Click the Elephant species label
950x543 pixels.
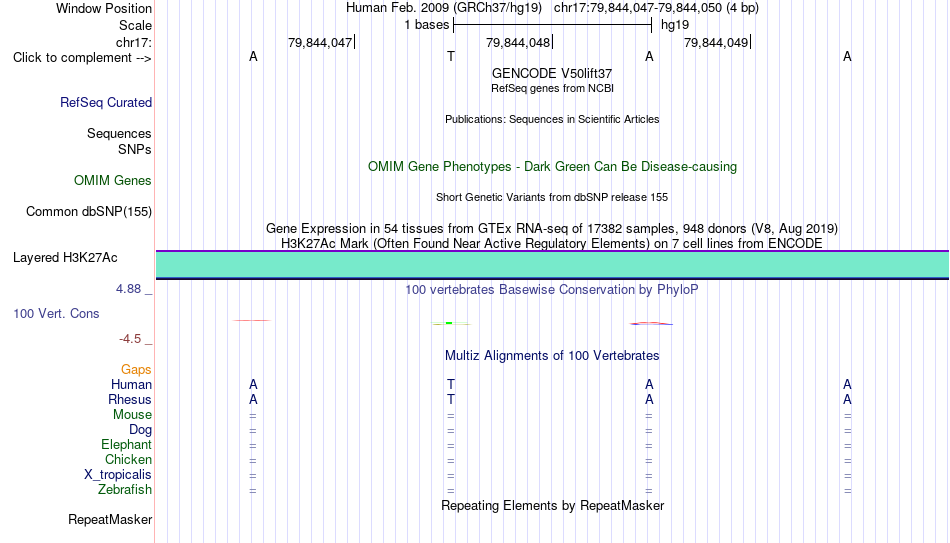click(127, 445)
